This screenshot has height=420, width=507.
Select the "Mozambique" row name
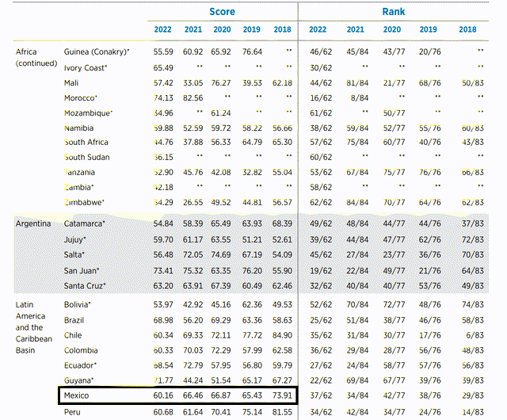88,113
